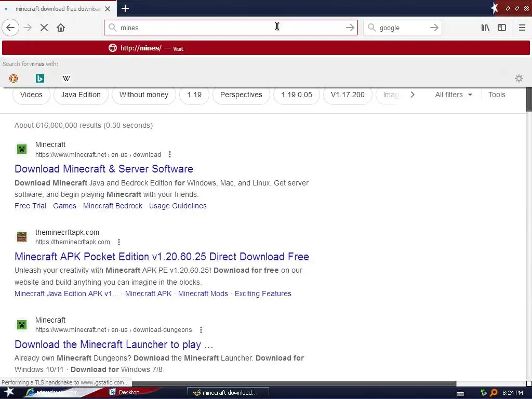Click the go arrow in address bar
Viewport: 532px width, 399px height.
pyautogui.click(x=350, y=28)
